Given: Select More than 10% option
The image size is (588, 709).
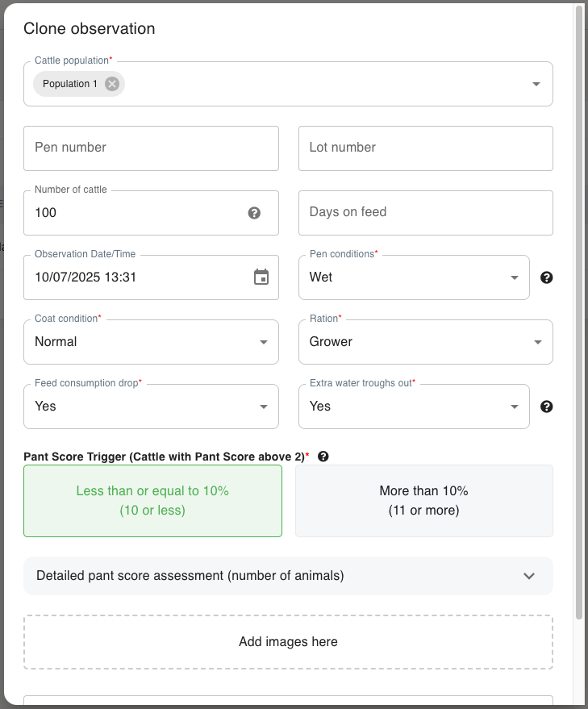Looking at the screenshot, I should click(x=423, y=501).
